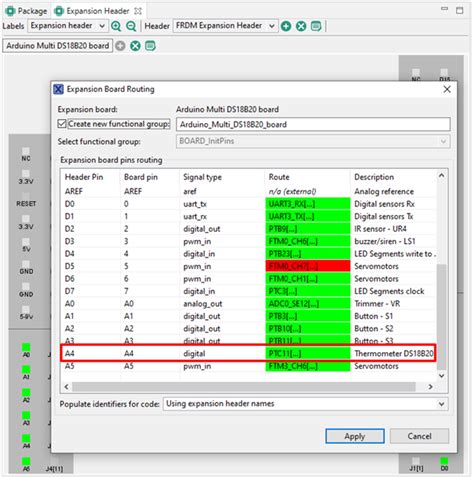474x477 pixels.
Task: Click the grayed add board icon
Action: (x=120, y=46)
